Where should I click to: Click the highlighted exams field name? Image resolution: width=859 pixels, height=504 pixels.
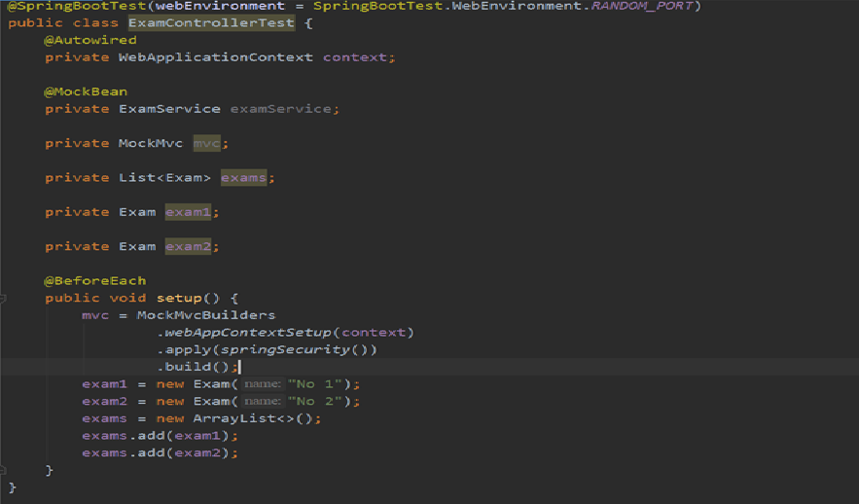[243, 177]
